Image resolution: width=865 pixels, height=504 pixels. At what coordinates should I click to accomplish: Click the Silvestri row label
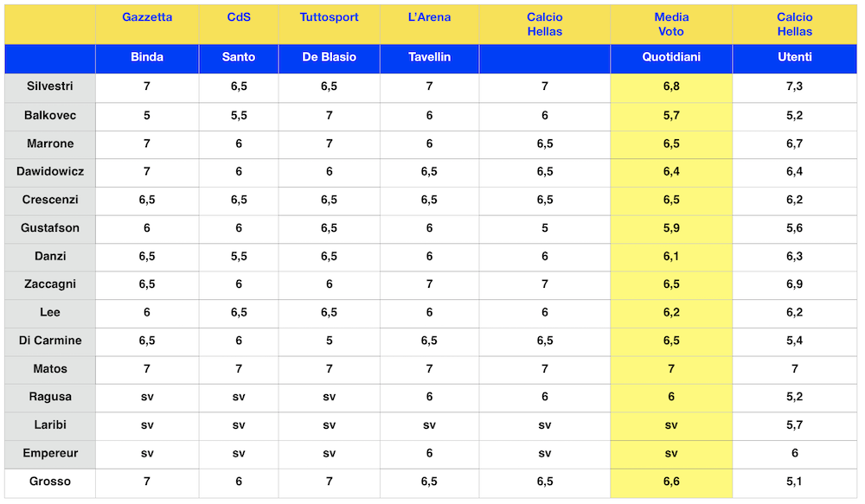(x=50, y=86)
